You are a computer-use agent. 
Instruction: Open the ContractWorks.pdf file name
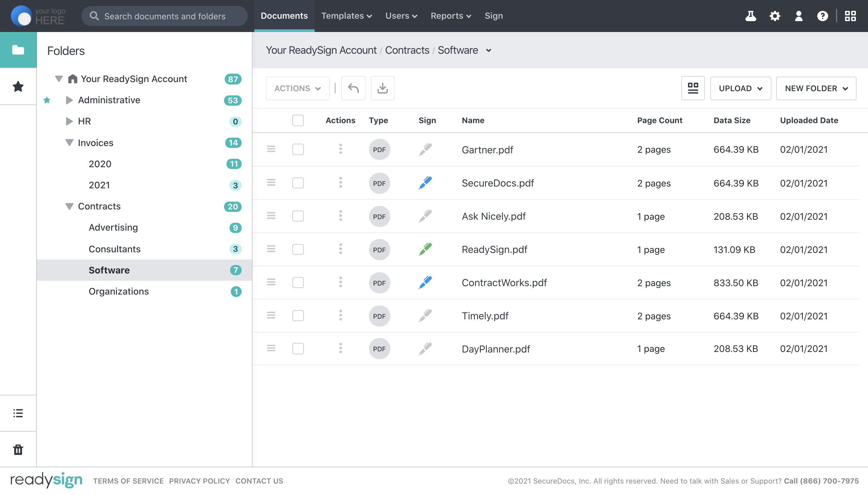504,283
